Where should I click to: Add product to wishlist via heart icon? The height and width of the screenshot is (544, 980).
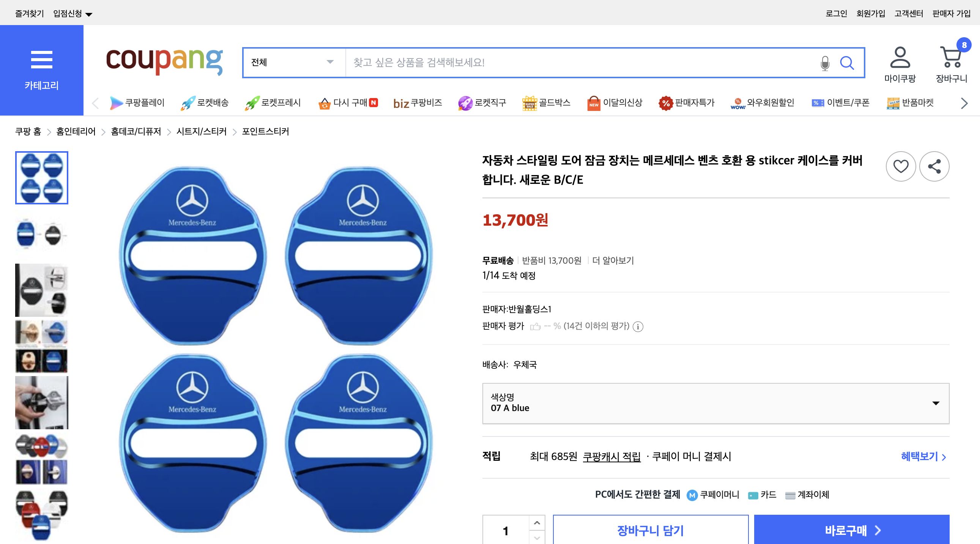[901, 166]
